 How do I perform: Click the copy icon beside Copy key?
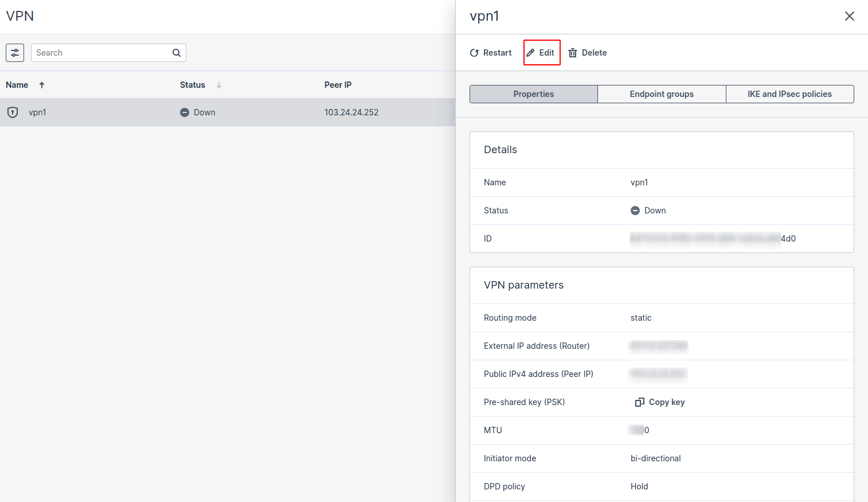coord(640,402)
